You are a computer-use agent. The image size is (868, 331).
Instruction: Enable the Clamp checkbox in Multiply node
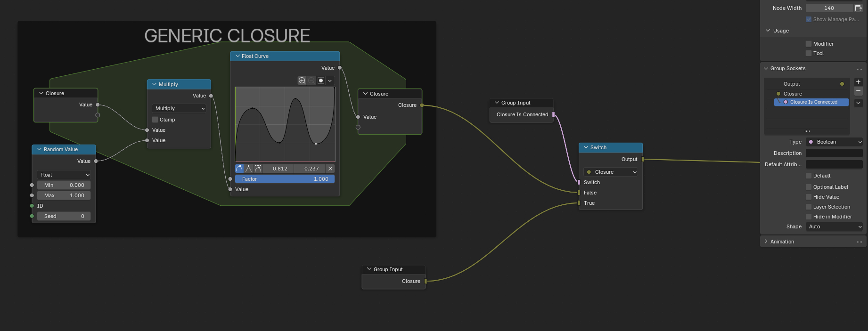tap(155, 120)
